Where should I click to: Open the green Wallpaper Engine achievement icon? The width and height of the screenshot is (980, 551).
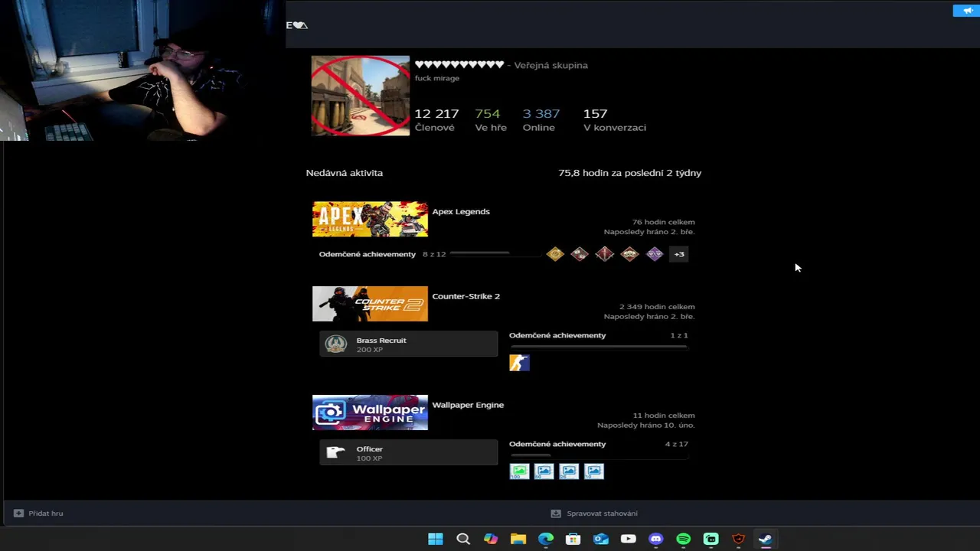click(x=519, y=471)
